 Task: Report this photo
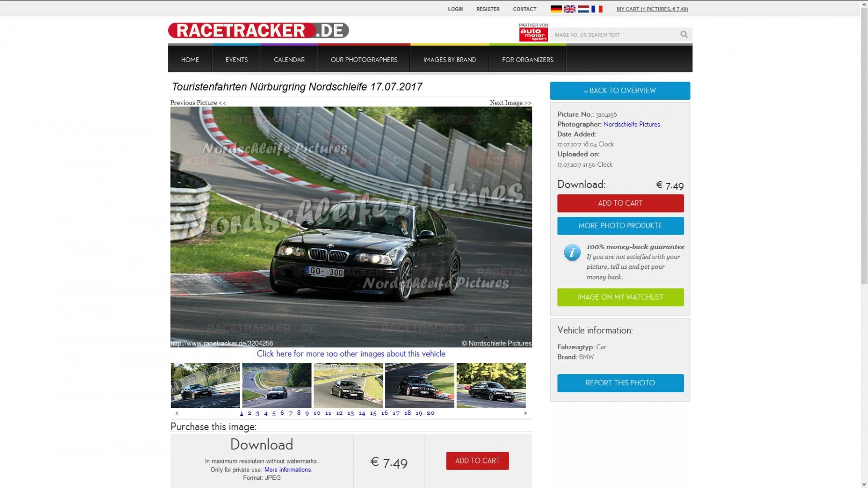pyautogui.click(x=620, y=383)
